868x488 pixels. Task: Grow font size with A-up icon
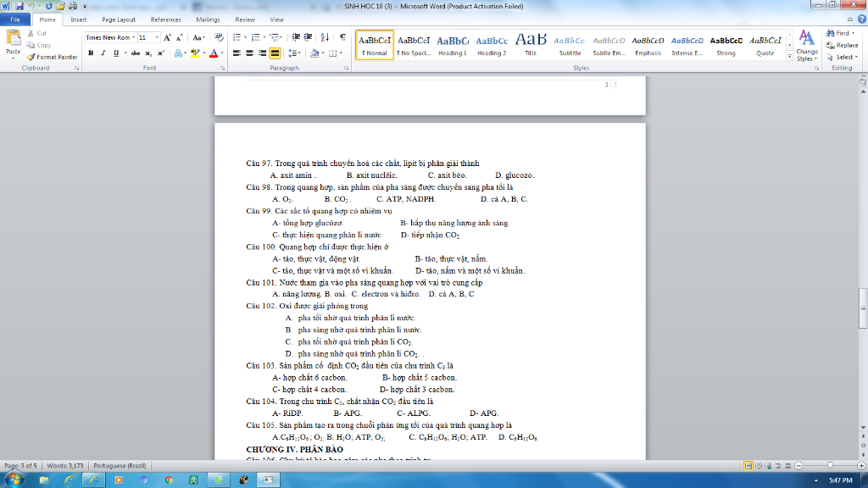(167, 37)
